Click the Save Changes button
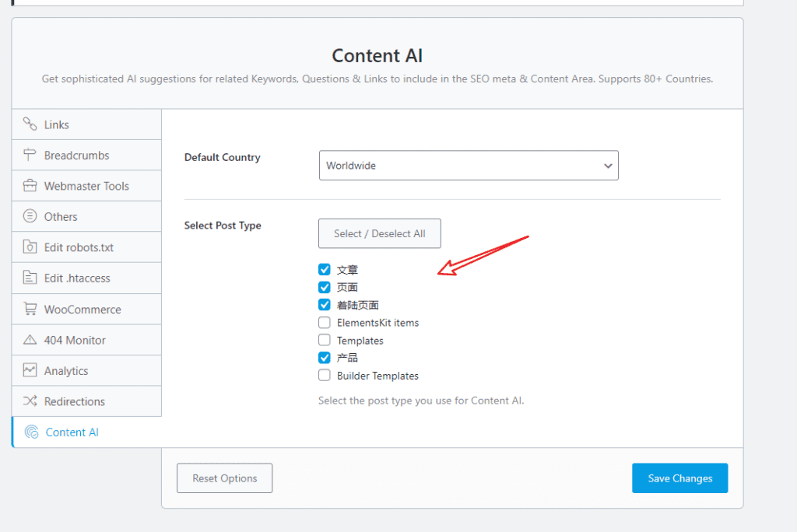 pyautogui.click(x=680, y=478)
